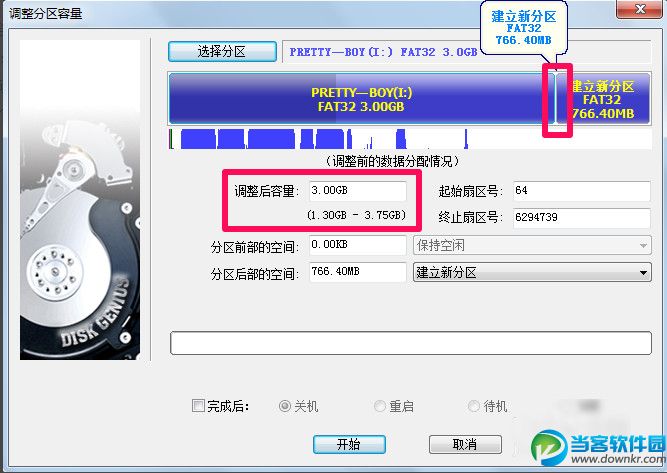Select the 重启 radio option

(379, 406)
